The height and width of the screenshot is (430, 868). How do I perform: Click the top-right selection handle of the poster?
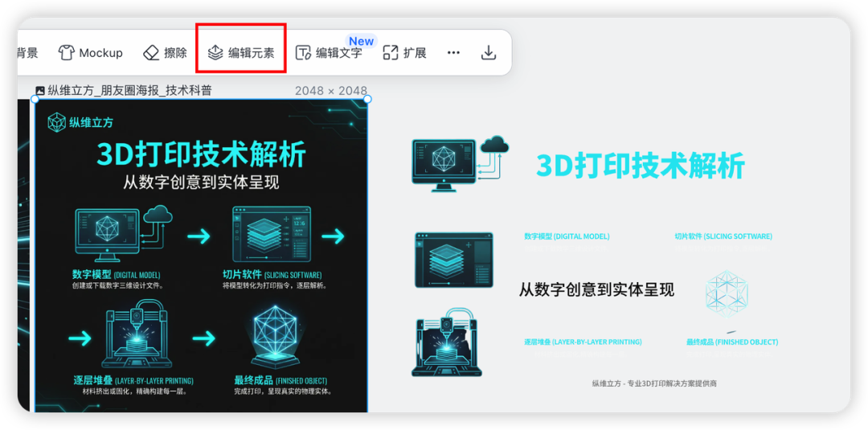[367, 99]
